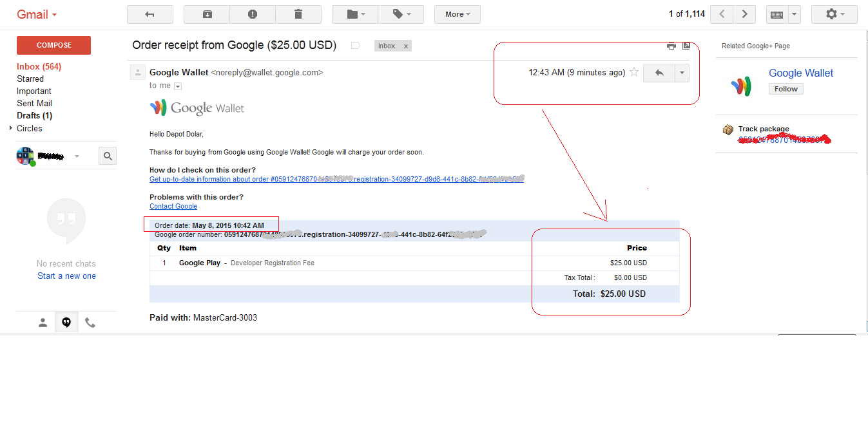Report email as spam
The image size is (868, 432).
253,14
